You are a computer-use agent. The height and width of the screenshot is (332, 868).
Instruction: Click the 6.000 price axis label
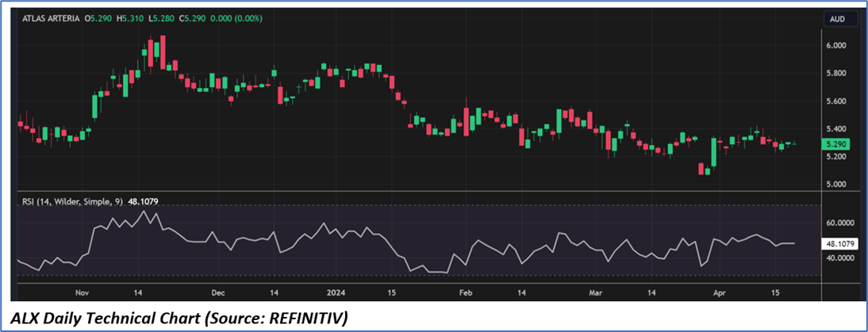click(837, 46)
